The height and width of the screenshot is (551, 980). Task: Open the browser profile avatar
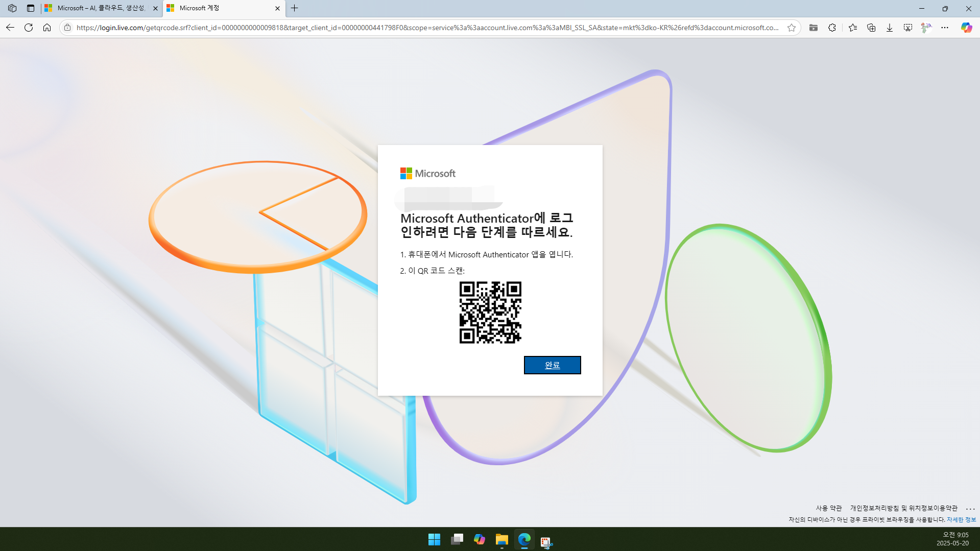point(926,28)
